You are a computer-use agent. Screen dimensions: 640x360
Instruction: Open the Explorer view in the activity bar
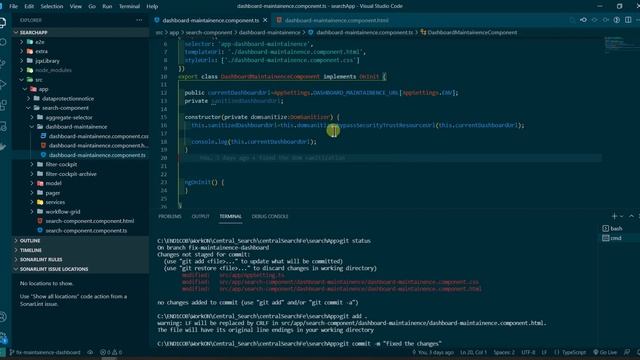coord(3,22)
